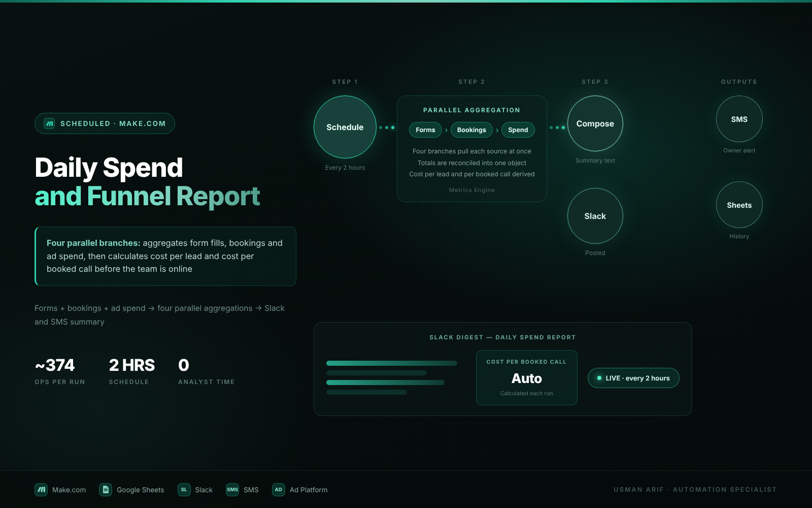Viewport: 812px width, 508px height.
Task: Click the Forms pill
Action: pyautogui.click(x=425, y=130)
